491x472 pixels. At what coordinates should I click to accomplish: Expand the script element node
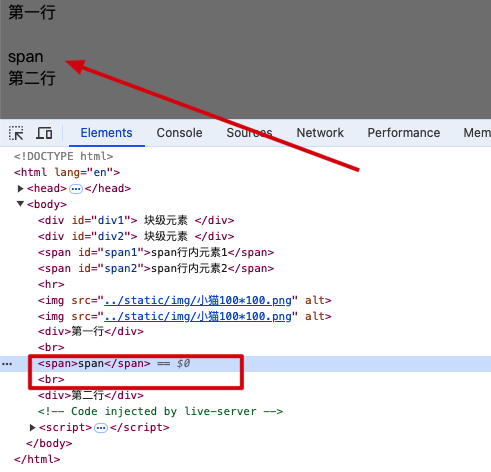click(x=32, y=427)
